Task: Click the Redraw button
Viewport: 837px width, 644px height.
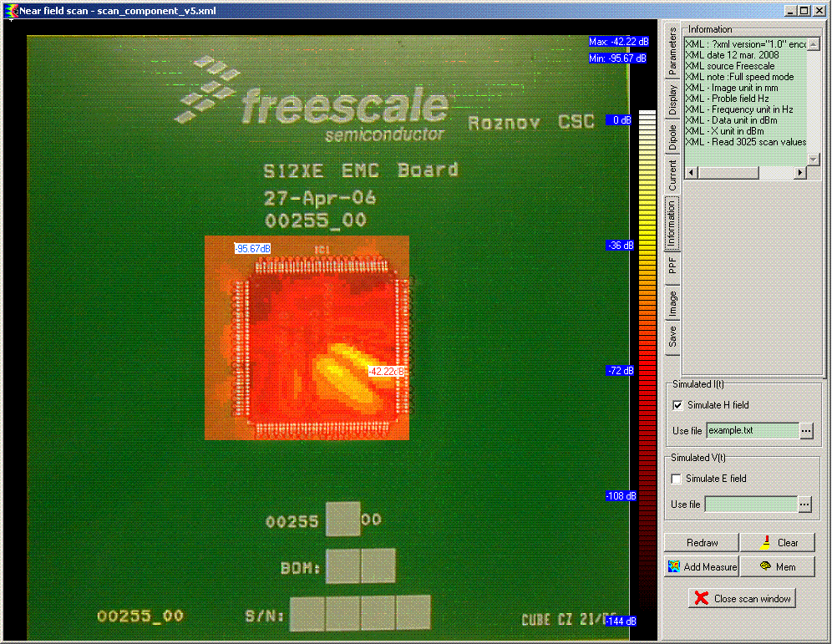Action: [702, 542]
